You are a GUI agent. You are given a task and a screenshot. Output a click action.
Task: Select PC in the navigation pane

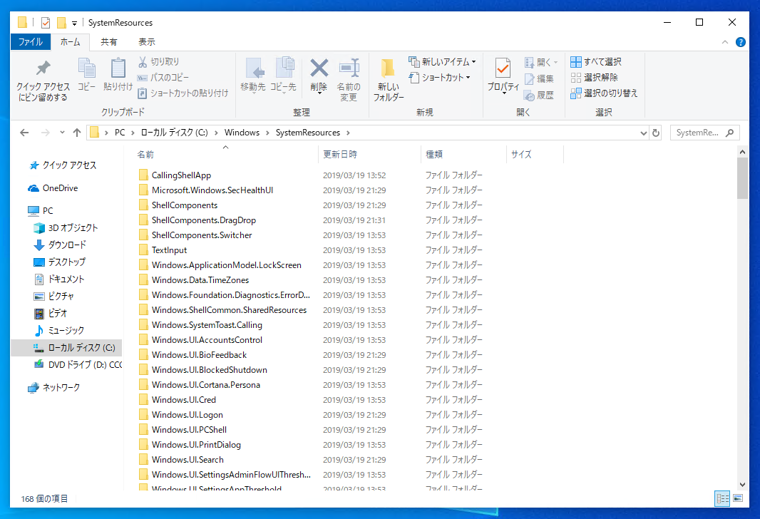click(41, 211)
